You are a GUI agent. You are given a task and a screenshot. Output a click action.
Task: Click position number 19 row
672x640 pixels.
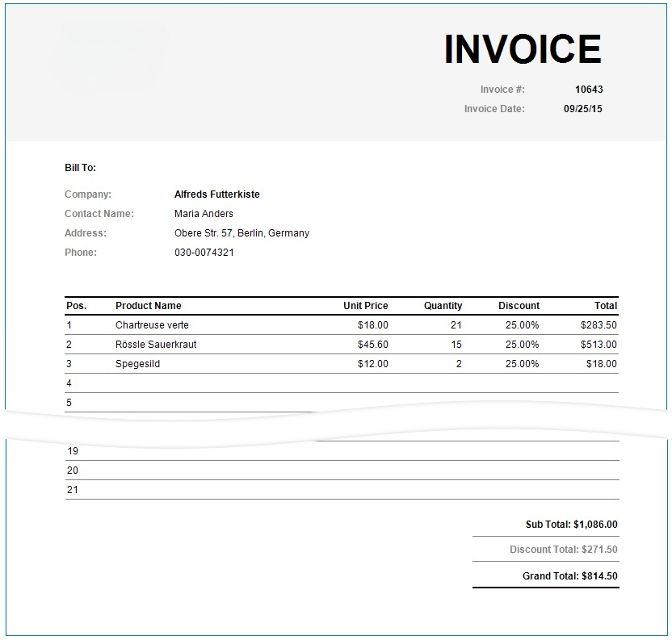point(342,450)
